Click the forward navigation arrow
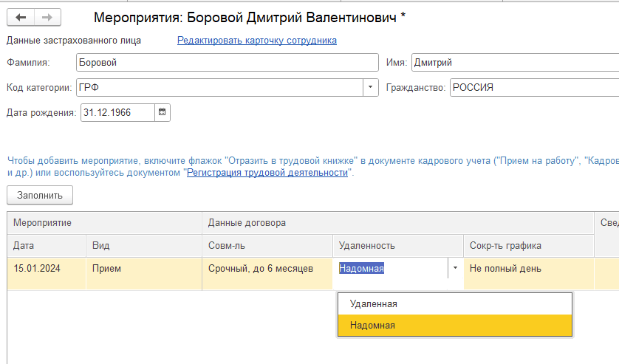619x364 pixels. (47, 18)
